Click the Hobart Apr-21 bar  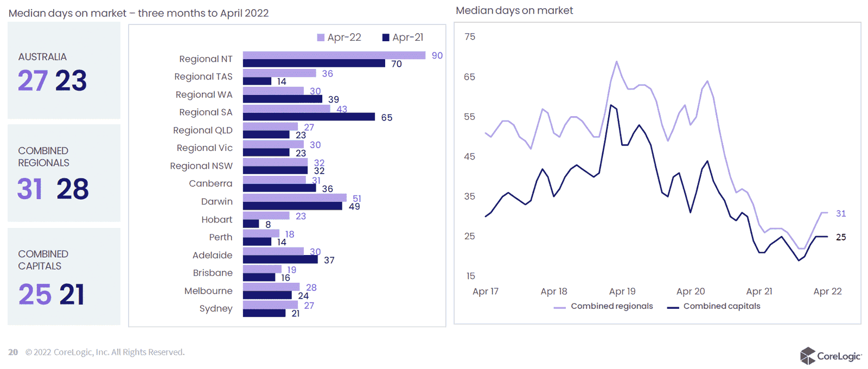coord(251,224)
